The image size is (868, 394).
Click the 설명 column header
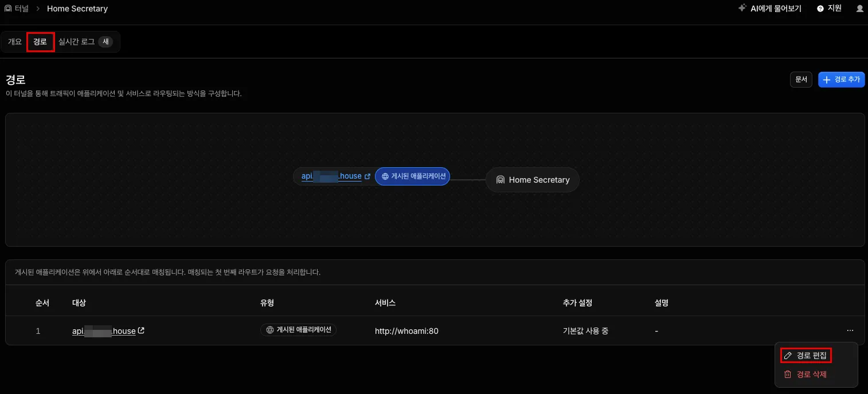tap(662, 302)
